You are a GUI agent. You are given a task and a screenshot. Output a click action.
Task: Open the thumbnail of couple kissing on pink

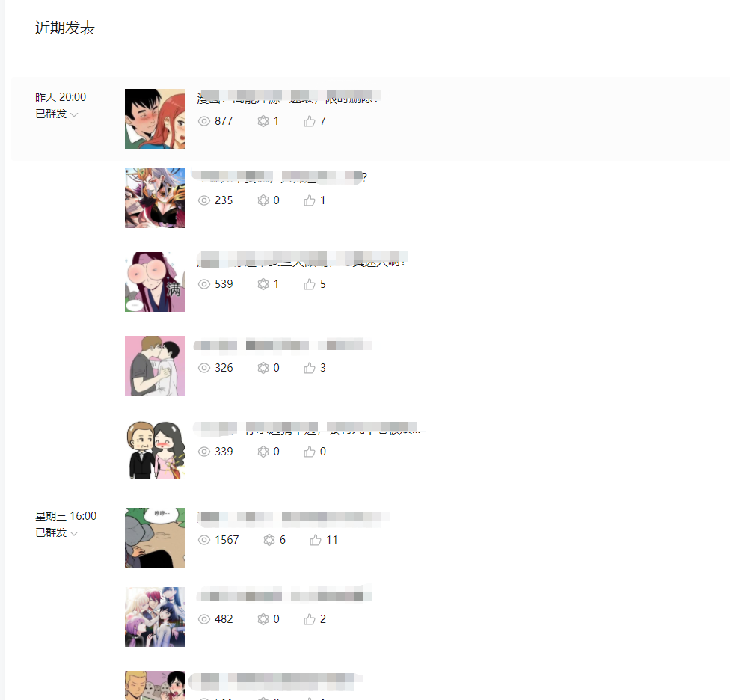click(155, 366)
